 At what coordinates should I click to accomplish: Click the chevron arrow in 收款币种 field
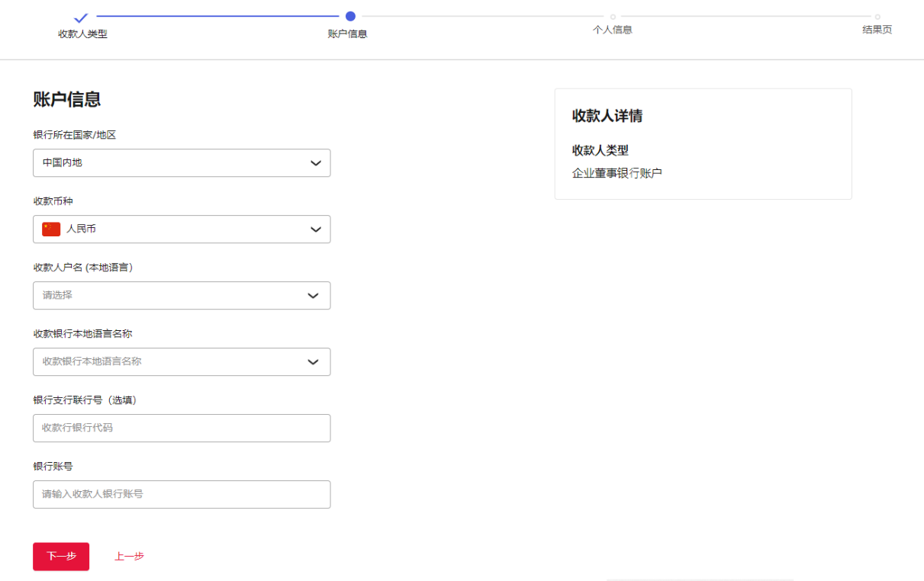point(315,230)
